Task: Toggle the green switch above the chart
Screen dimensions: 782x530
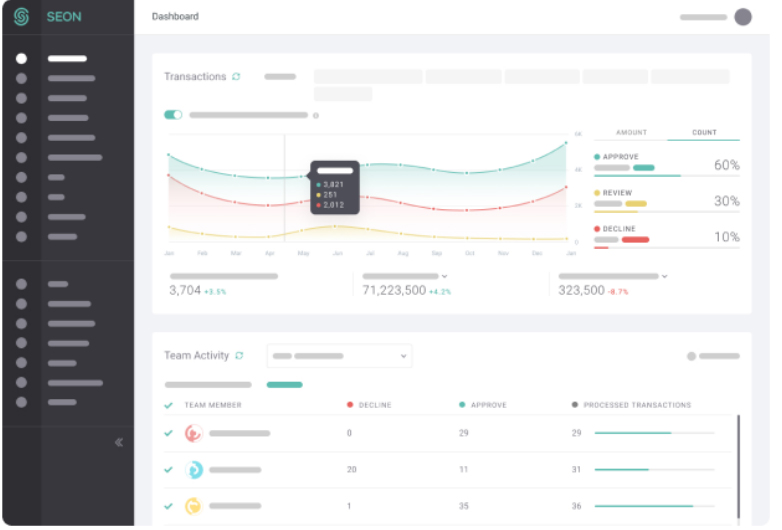Action: (173, 115)
